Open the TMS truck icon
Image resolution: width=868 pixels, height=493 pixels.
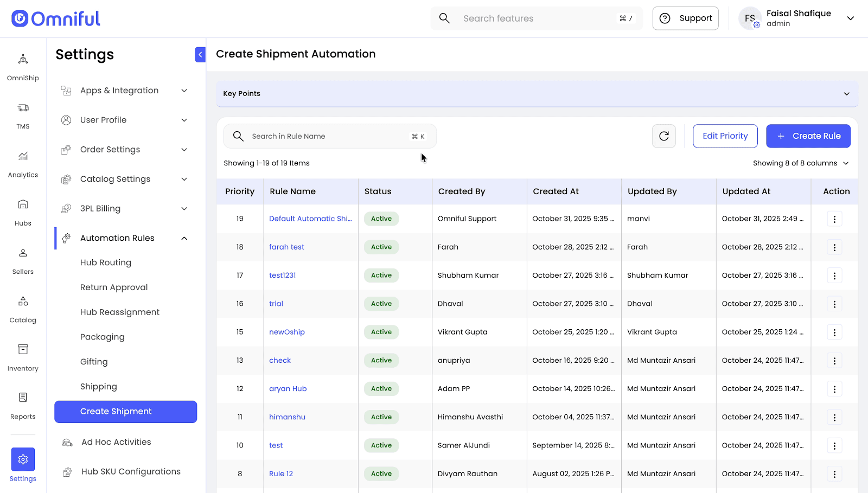[23, 115]
